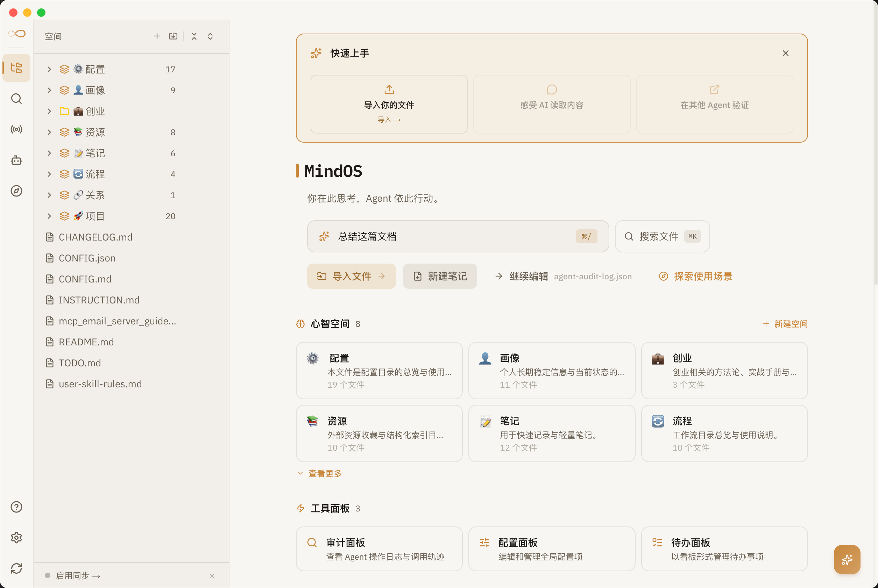Open the compass explore icon in sidebar
This screenshot has width=878, height=588.
pyautogui.click(x=16, y=191)
